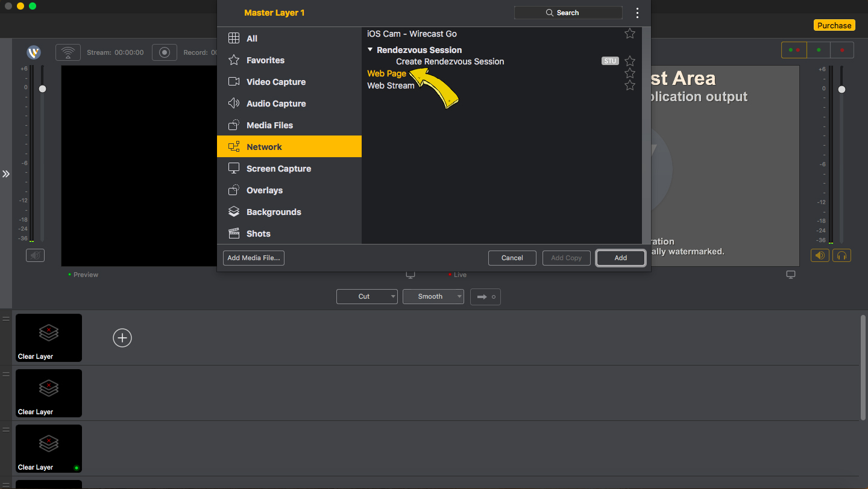Favorite the iOS Cam - Wirecast Go source
Image resolution: width=868 pixels, height=489 pixels.
pos(630,34)
